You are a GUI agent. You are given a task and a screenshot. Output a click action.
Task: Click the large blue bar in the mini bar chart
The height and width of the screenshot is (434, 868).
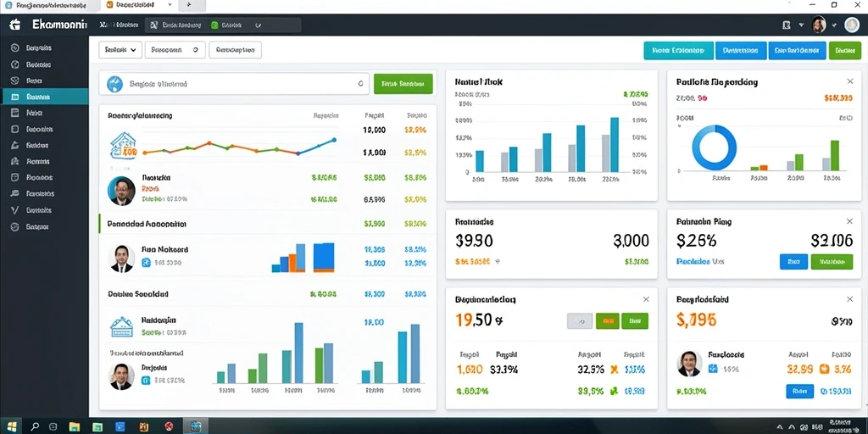(324, 257)
